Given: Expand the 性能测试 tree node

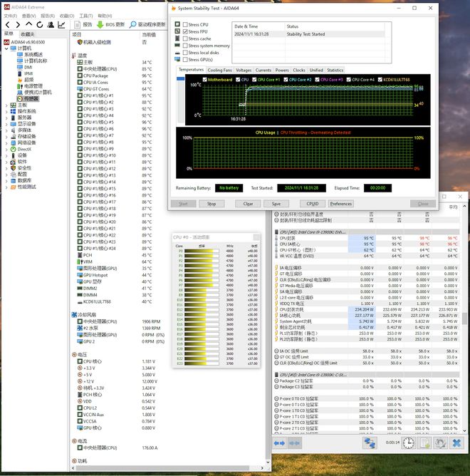Looking at the screenshot, I should [6, 187].
